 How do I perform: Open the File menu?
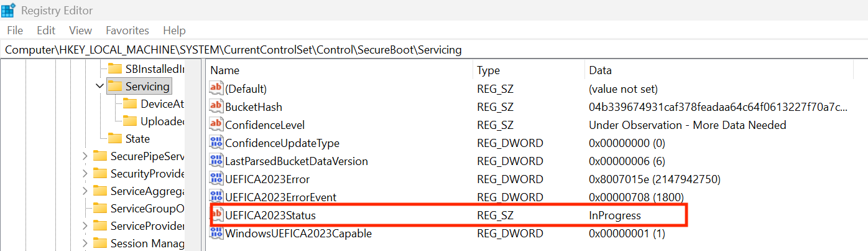coord(15,30)
